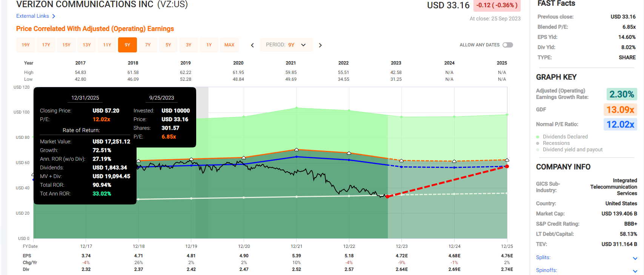Click the 12/21 orange line triangle marker

[x=297, y=150]
